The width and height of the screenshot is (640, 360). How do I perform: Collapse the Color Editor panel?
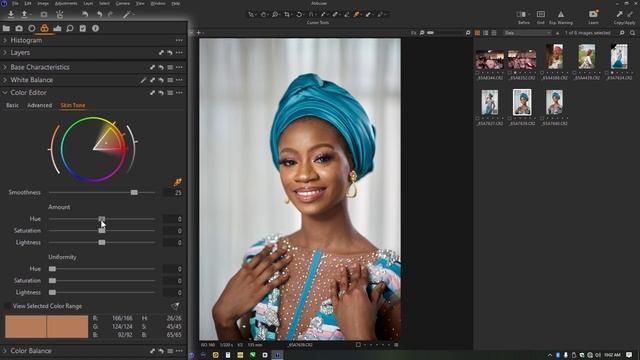(x=5, y=93)
